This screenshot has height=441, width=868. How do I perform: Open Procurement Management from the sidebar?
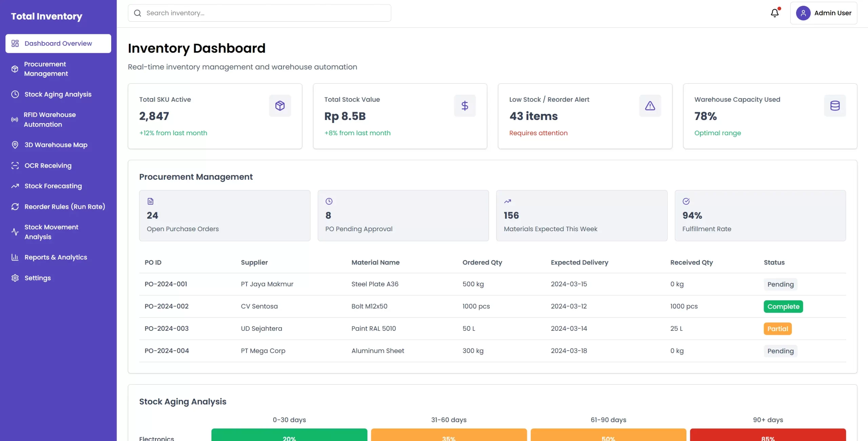click(x=45, y=69)
